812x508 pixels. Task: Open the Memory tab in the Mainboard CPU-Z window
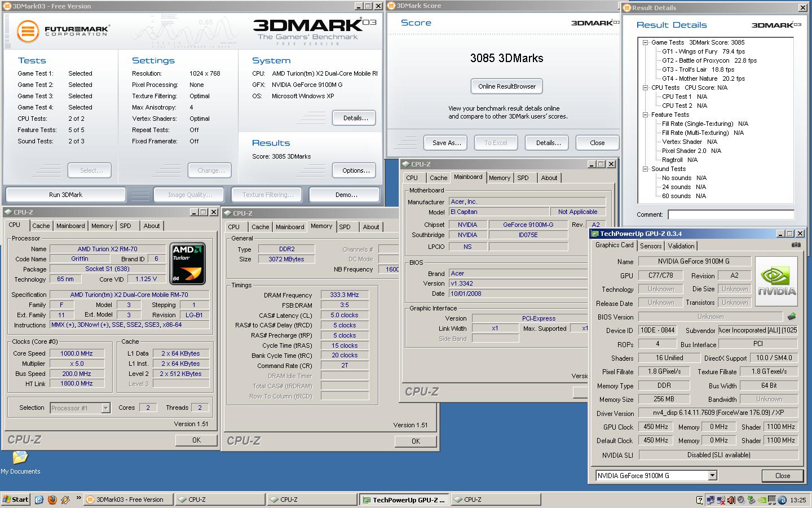500,178
